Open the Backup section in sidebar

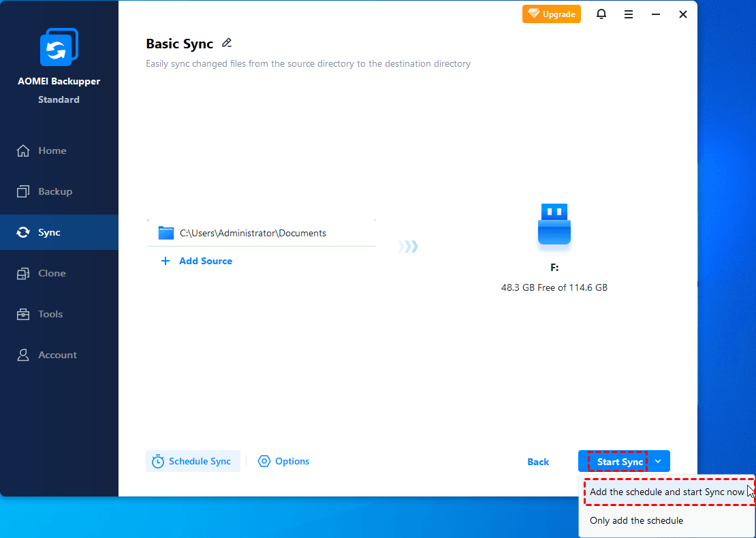54,191
